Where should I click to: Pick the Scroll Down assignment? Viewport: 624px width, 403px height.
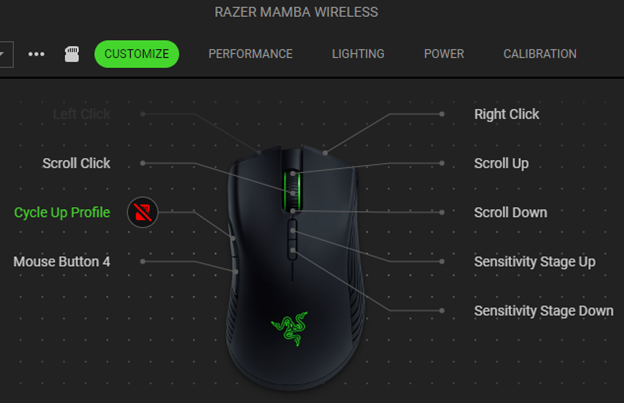click(x=510, y=212)
